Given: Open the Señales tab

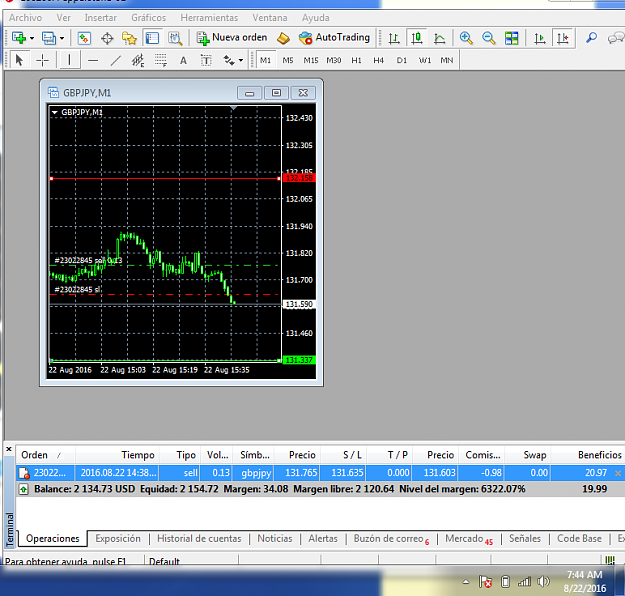Looking at the screenshot, I should [525, 539].
